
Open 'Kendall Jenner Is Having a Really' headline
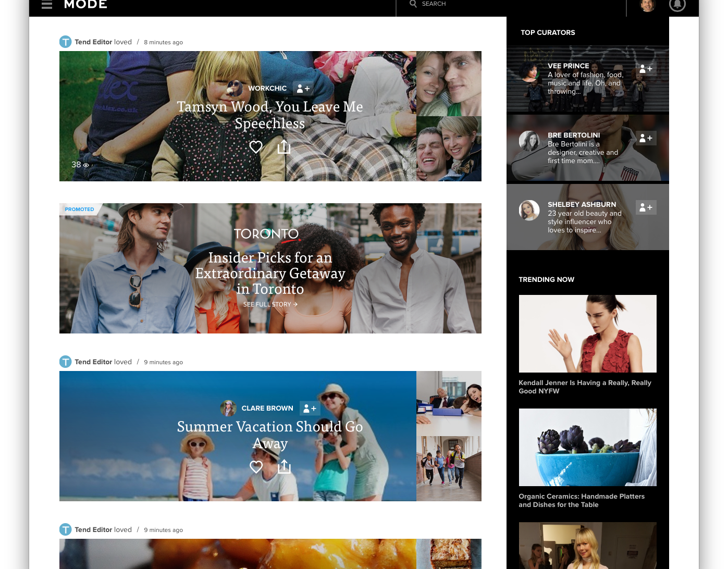click(585, 387)
